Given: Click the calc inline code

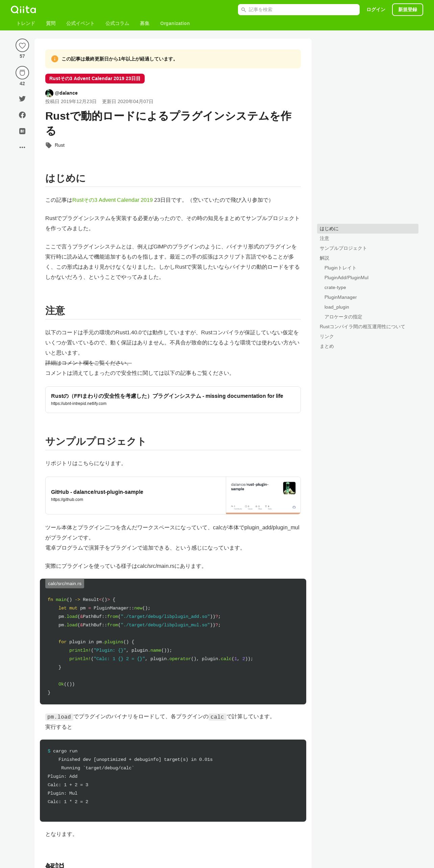Looking at the screenshot, I should coord(217,717).
